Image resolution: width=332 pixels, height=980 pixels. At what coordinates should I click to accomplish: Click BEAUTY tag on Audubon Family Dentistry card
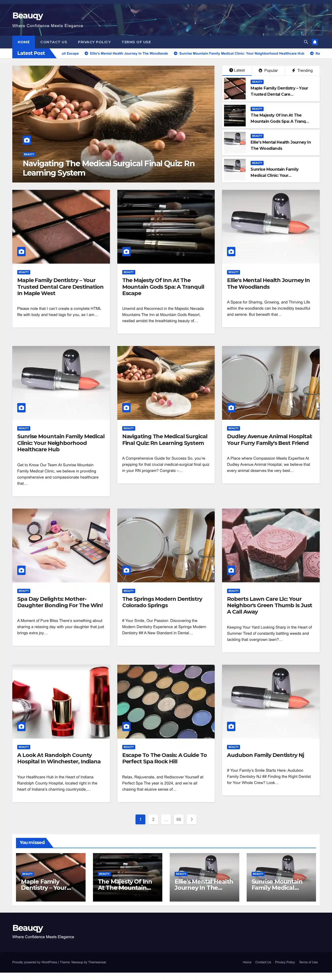coord(233,747)
